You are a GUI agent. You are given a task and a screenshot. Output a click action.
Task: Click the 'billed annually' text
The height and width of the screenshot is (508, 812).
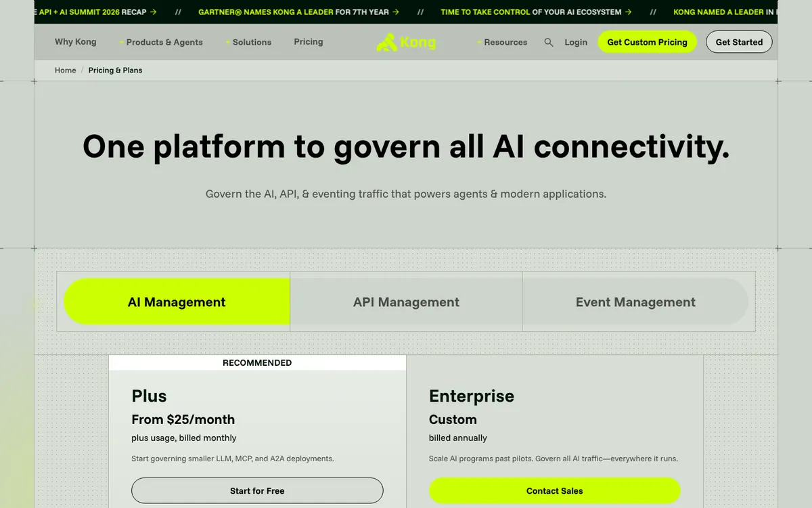pos(458,438)
